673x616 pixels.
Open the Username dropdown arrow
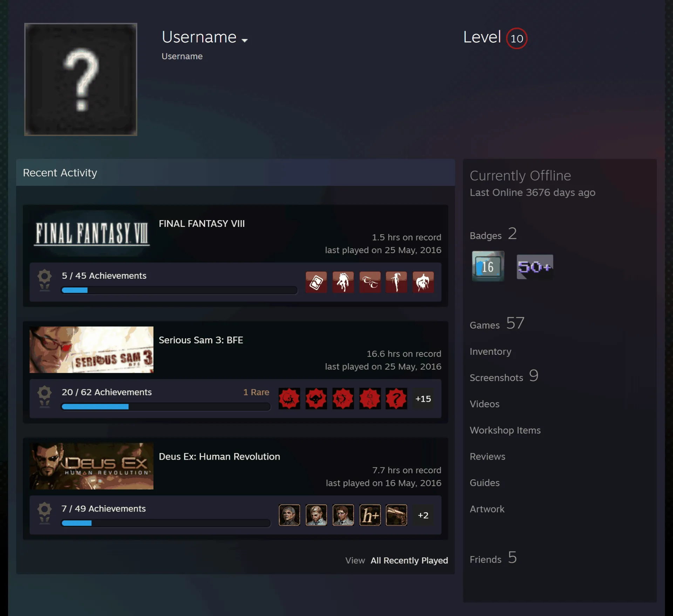245,40
